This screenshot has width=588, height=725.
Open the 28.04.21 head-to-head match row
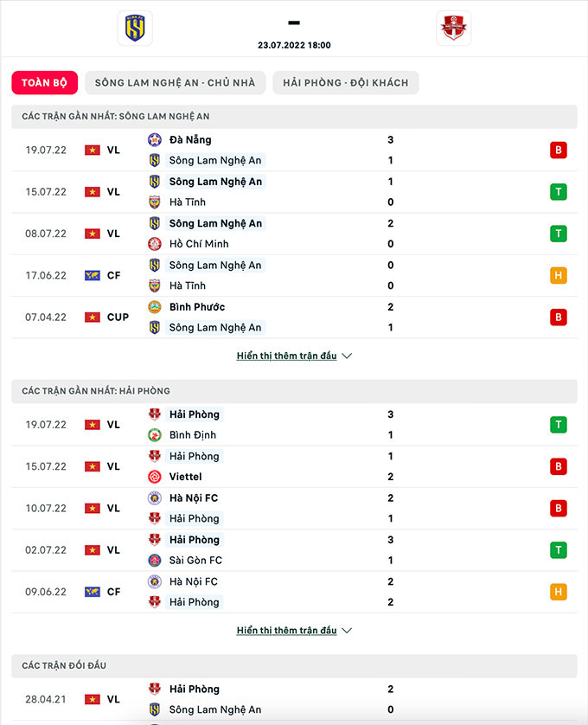point(294,699)
